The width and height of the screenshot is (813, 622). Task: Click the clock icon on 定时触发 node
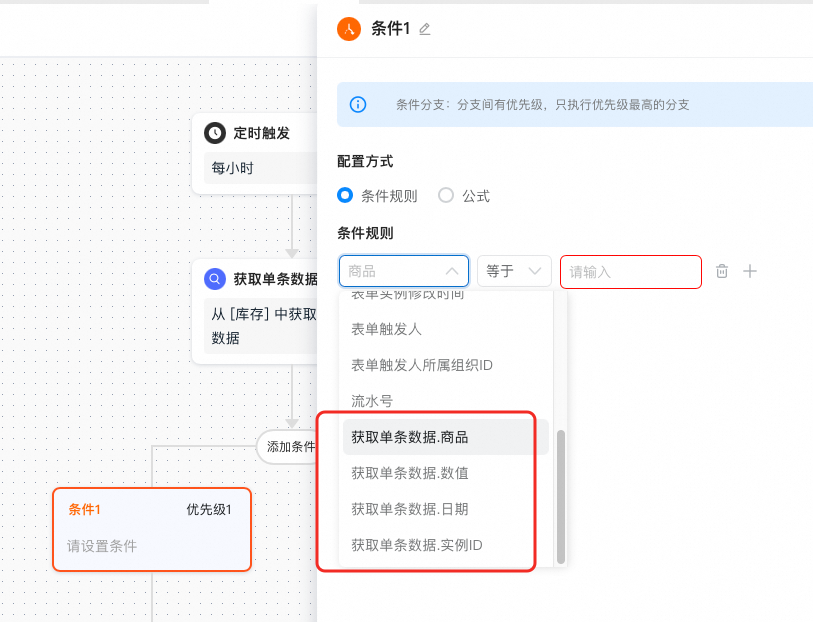215,133
